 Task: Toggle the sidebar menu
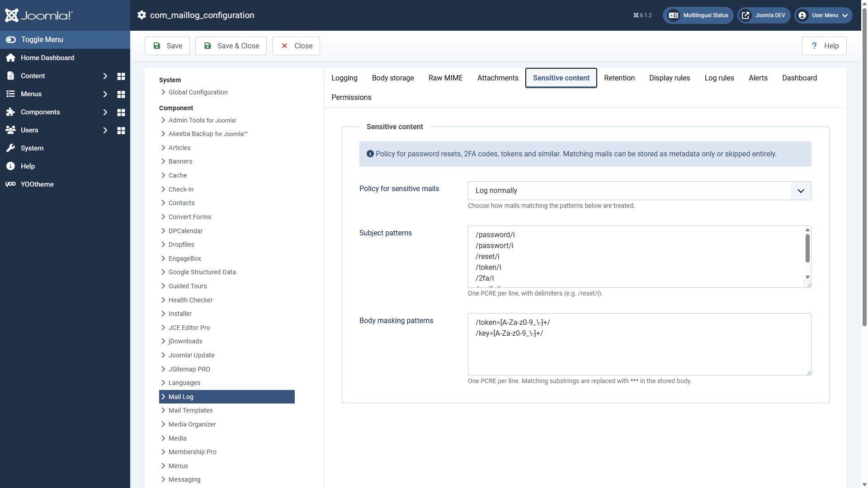click(x=65, y=40)
